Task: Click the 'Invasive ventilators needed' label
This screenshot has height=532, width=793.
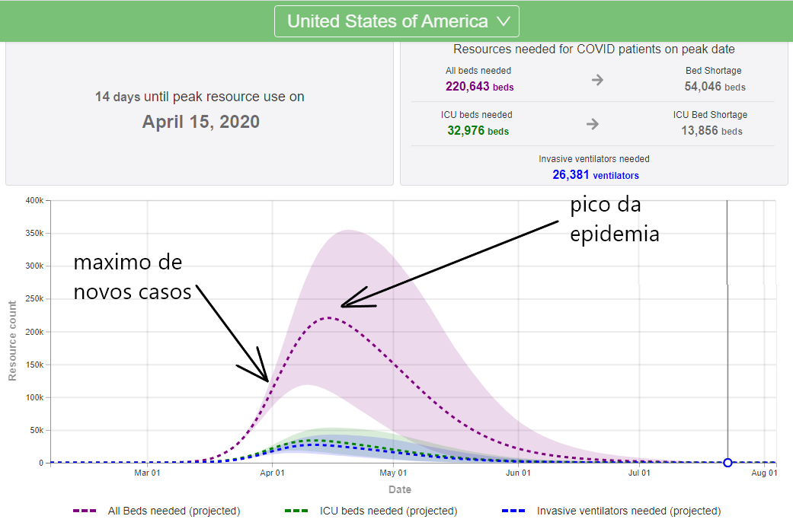Action: click(x=593, y=158)
